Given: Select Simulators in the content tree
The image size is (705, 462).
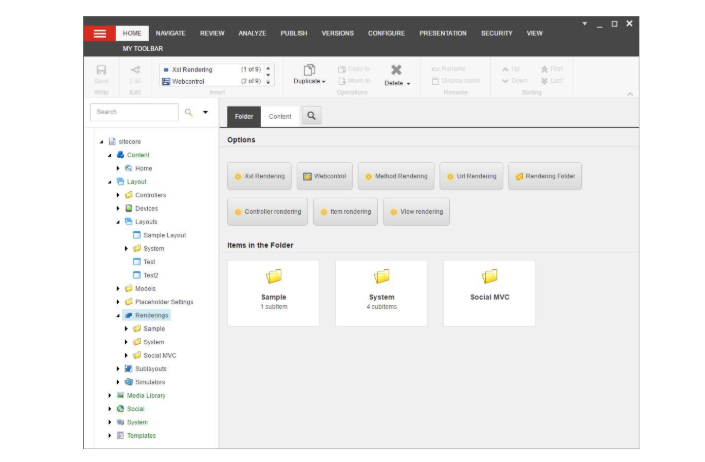Looking at the screenshot, I should click(x=150, y=382).
